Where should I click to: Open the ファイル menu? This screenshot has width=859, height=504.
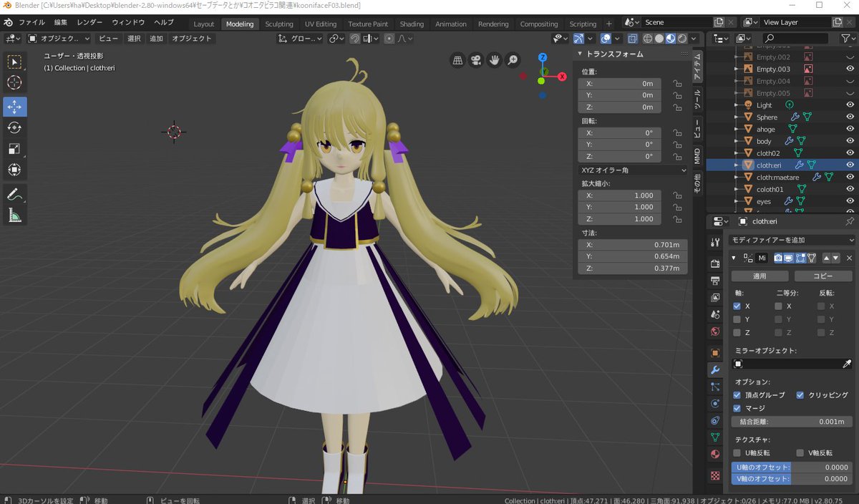tap(31, 23)
